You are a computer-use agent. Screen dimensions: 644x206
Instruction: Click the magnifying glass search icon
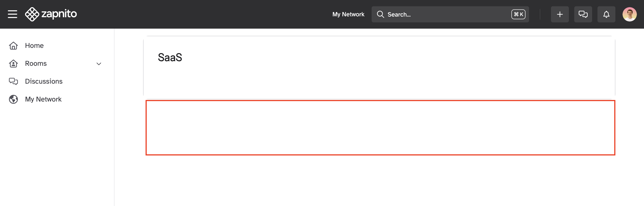tap(380, 14)
